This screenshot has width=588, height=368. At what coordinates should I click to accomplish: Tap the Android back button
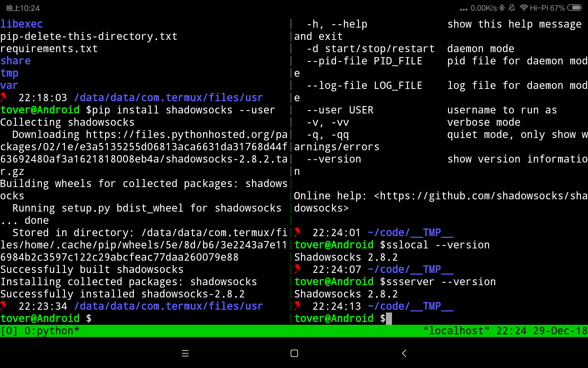404,353
